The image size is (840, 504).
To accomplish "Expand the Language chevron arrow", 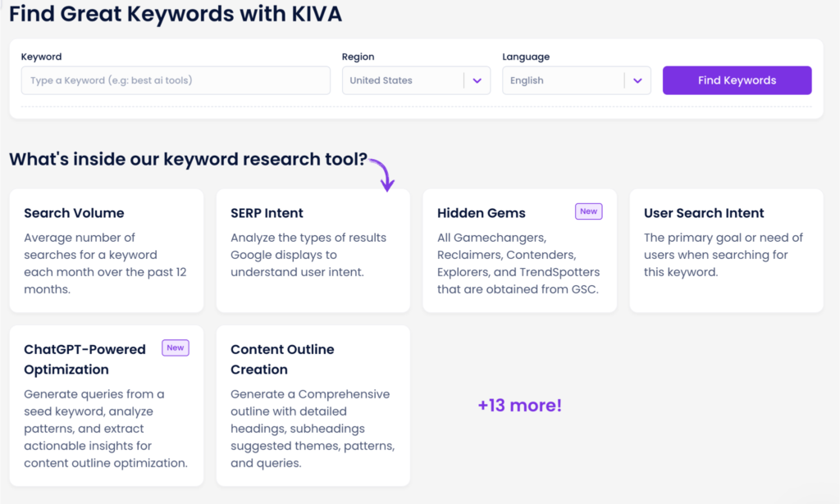I will [637, 81].
